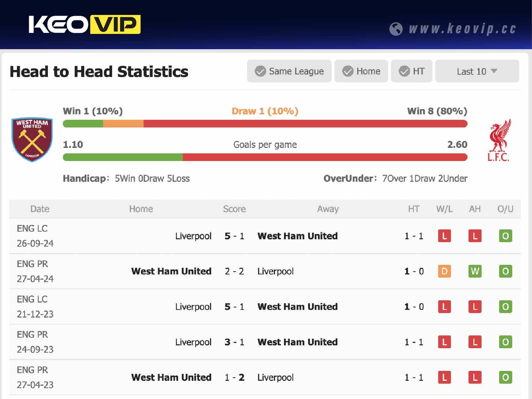Click the 5 - 1 score on 26-09-24
This screenshot has width=532, height=399.
click(x=234, y=236)
